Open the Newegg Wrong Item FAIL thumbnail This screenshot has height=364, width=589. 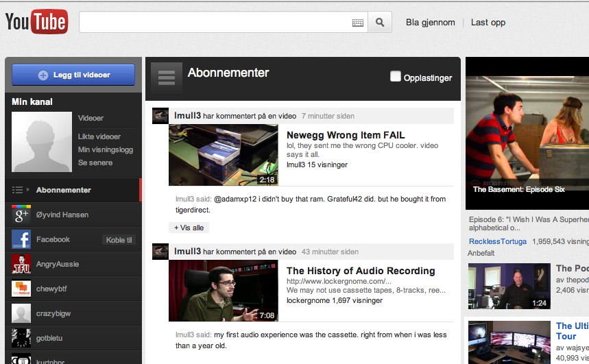224,155
